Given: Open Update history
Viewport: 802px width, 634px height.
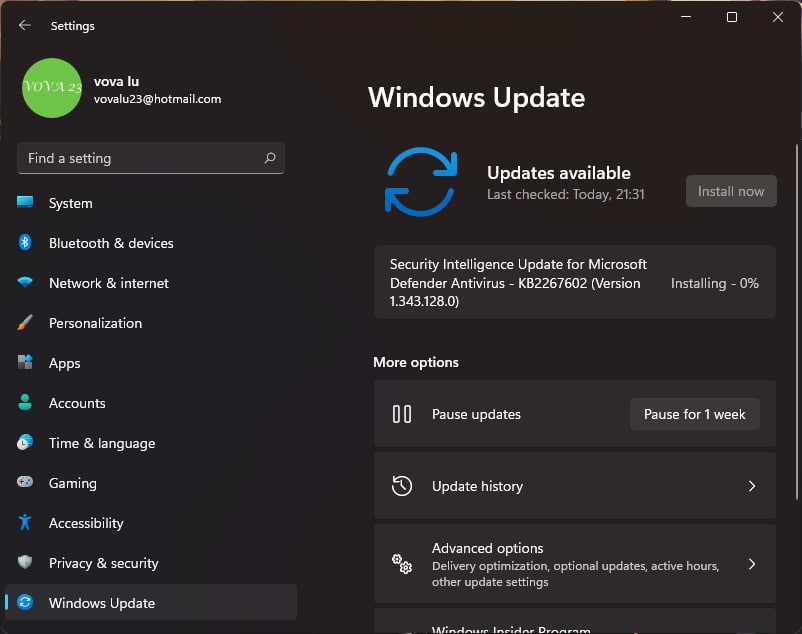Looking at the screenshot, I should click(x=575, y=486).
